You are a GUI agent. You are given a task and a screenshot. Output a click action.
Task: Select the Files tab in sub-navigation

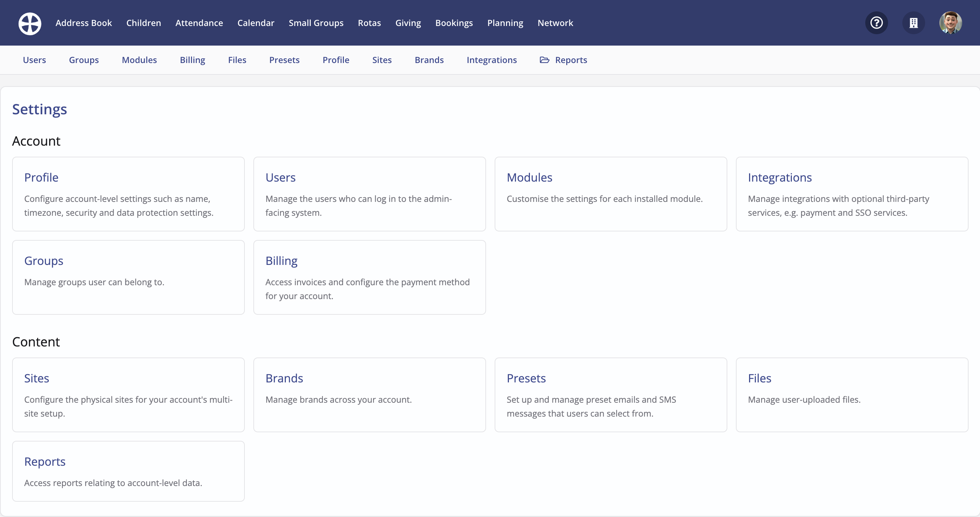pyautogui.click(x=237, y=60)
